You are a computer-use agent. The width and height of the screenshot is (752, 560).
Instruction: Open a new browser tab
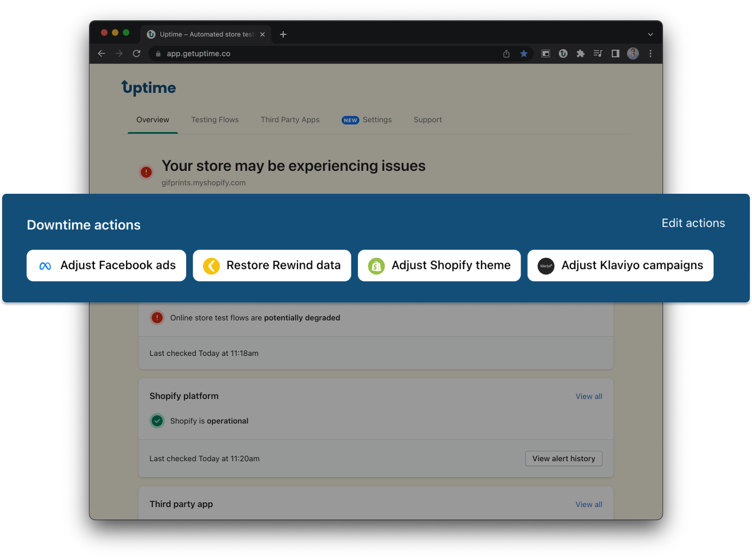[x=283, y=34]
